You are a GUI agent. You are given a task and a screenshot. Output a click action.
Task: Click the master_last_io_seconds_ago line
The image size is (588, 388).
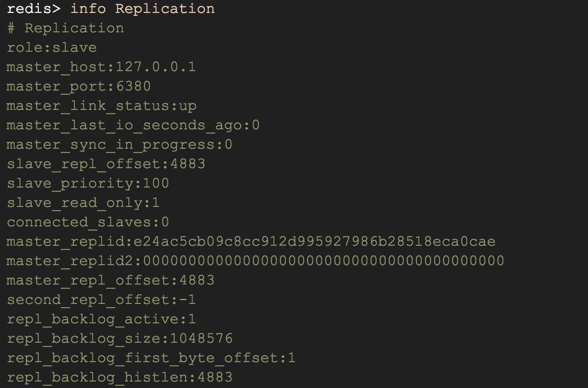pos(133,125)
